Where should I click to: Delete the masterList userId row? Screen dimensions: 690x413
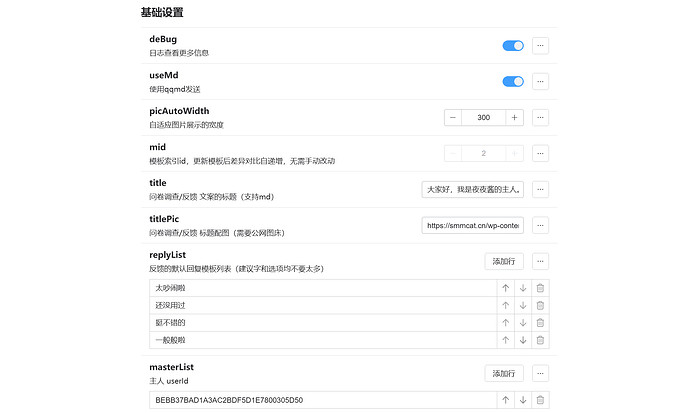(540, 400)
